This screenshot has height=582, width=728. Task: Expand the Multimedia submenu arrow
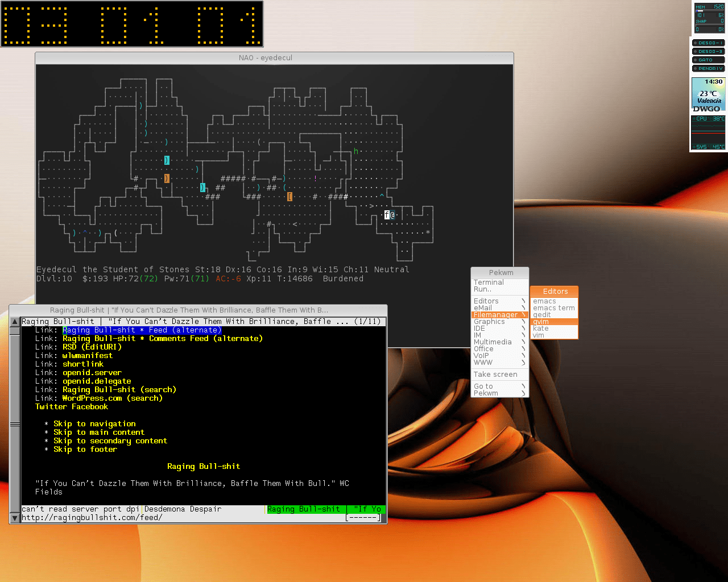click(x=523, y=342)
